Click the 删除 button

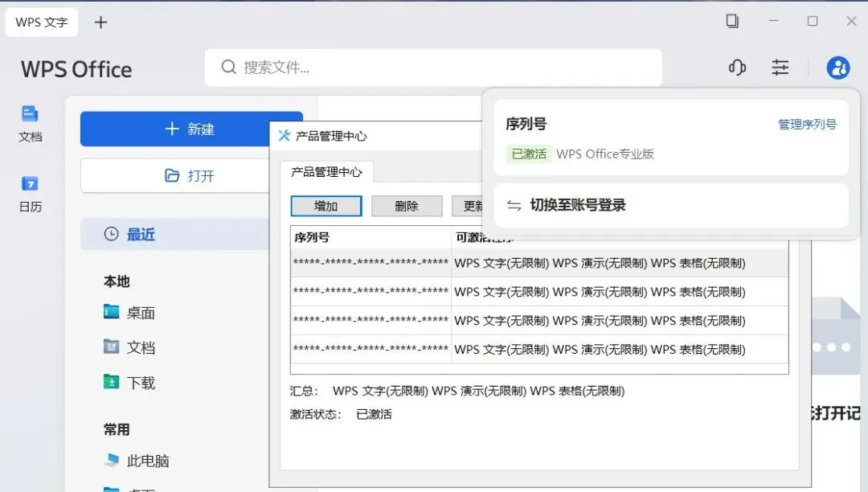pyautogui.click(x=407, y=206)
